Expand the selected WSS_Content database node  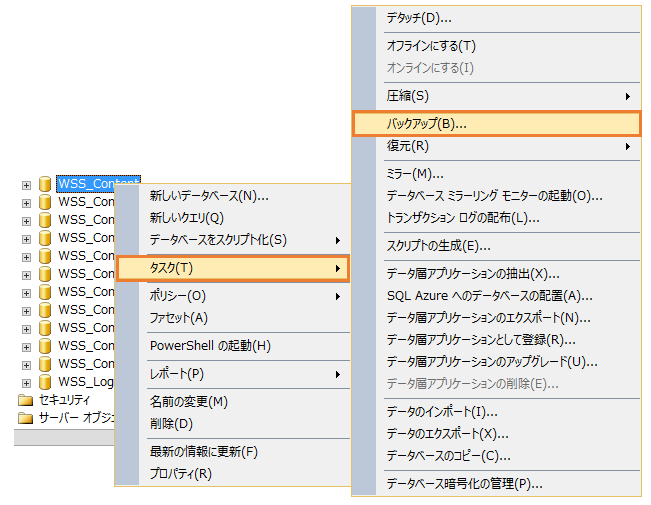[x=26, y=185]
